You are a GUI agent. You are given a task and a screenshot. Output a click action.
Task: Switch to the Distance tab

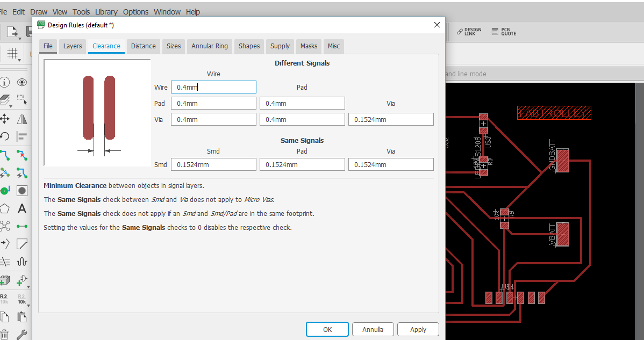tap(144, 46)
